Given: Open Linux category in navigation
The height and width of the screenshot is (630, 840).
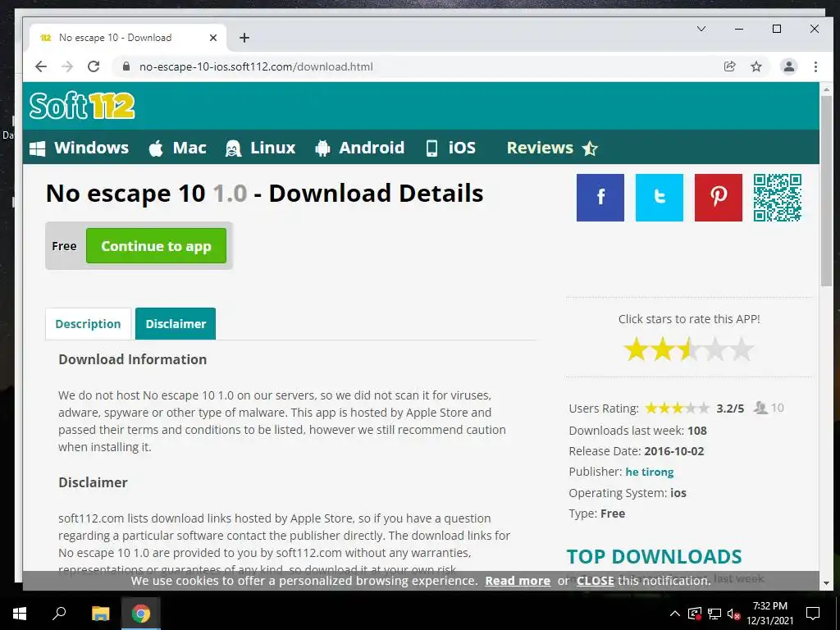Looking at the screenshot, I should (x=260, y=148).
